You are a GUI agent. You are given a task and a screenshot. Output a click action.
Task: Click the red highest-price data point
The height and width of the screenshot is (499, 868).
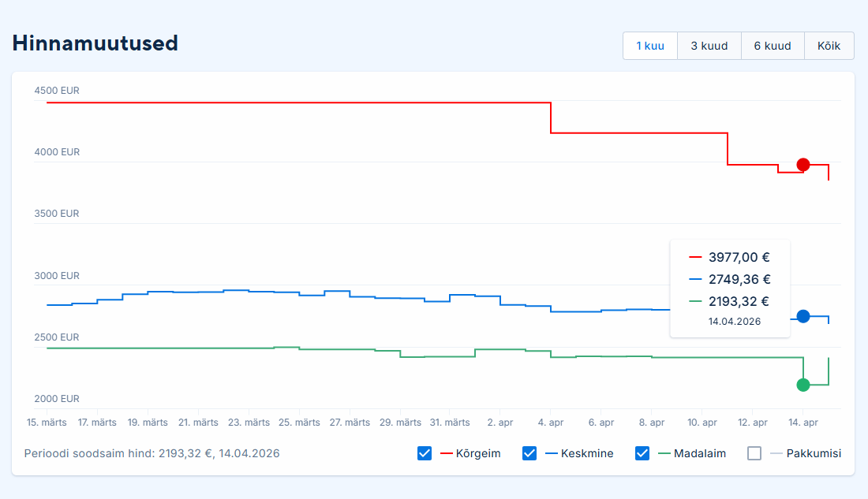pos(803,165)
